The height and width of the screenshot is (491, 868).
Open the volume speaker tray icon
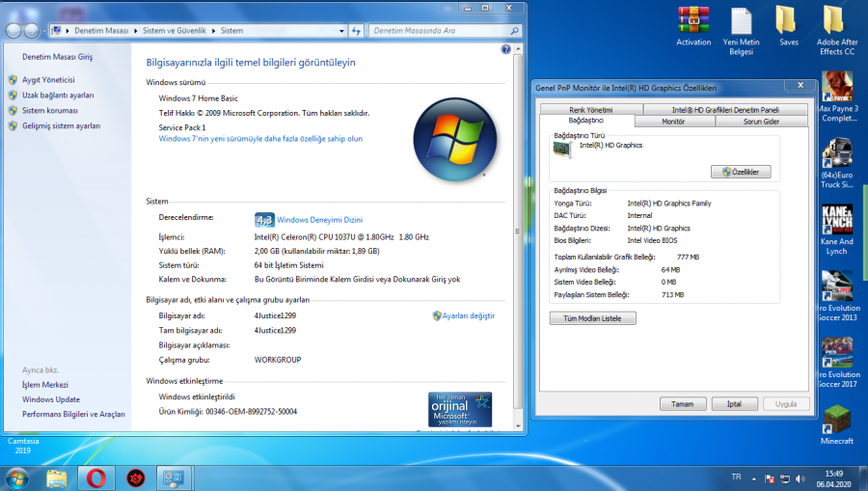pos(800,478)
